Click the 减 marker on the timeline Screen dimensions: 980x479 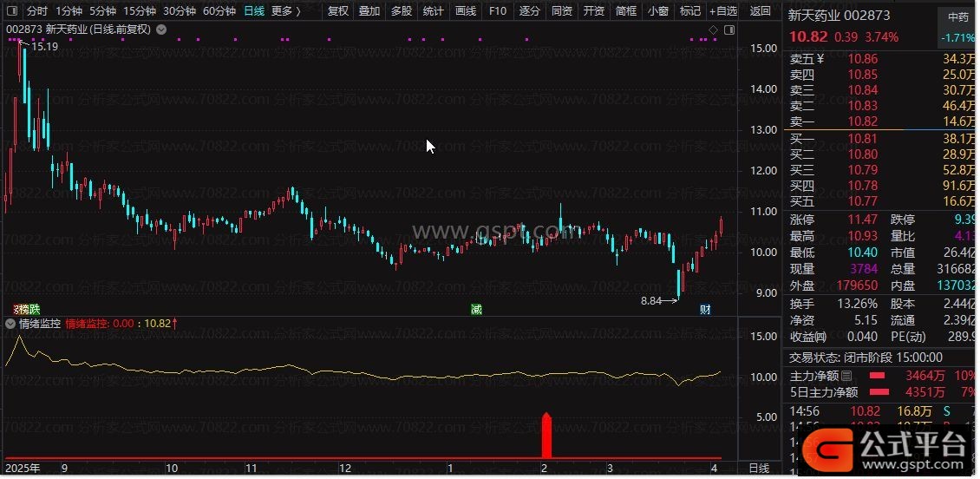(x=476, y=310)
